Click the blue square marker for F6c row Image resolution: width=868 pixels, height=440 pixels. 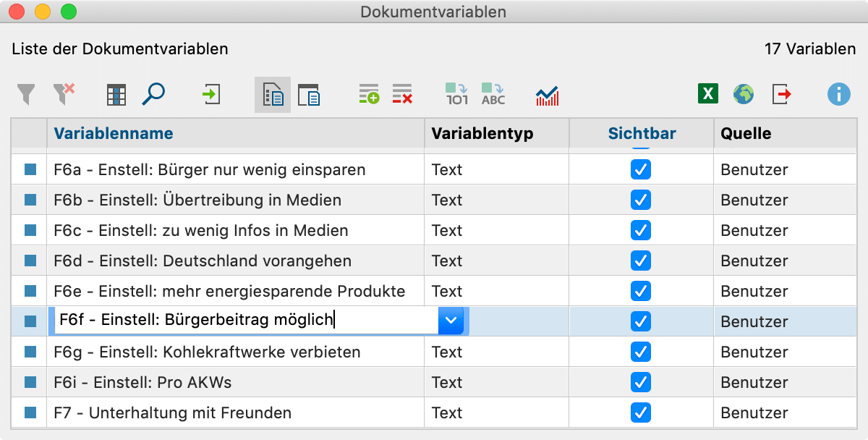[30, 230]
